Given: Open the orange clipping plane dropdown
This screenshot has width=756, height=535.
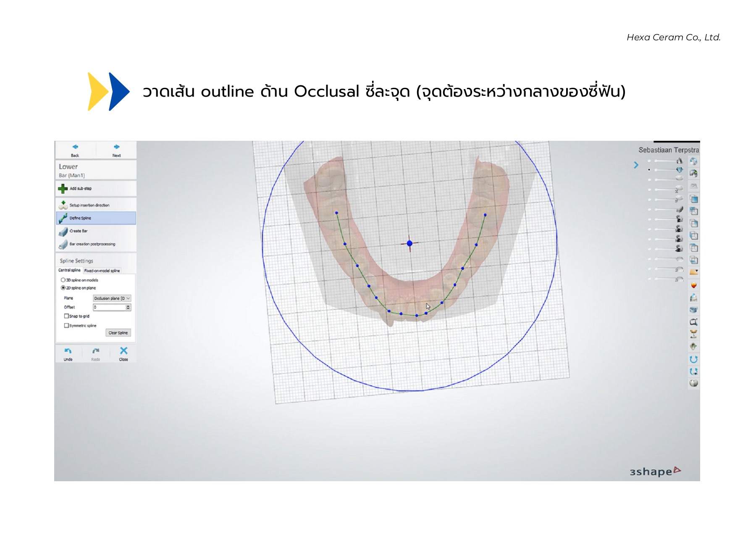Looking at the screenshot, I should click(x=694, y=272).
